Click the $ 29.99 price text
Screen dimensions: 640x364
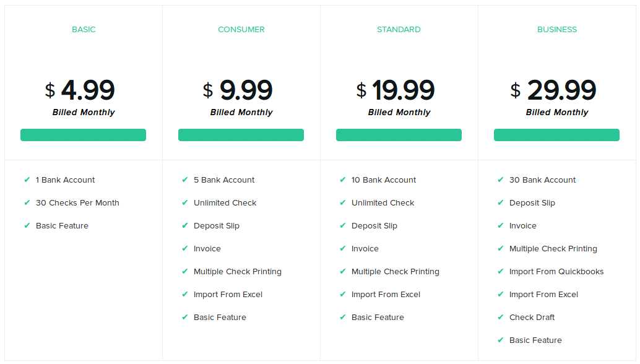point(553,91)
